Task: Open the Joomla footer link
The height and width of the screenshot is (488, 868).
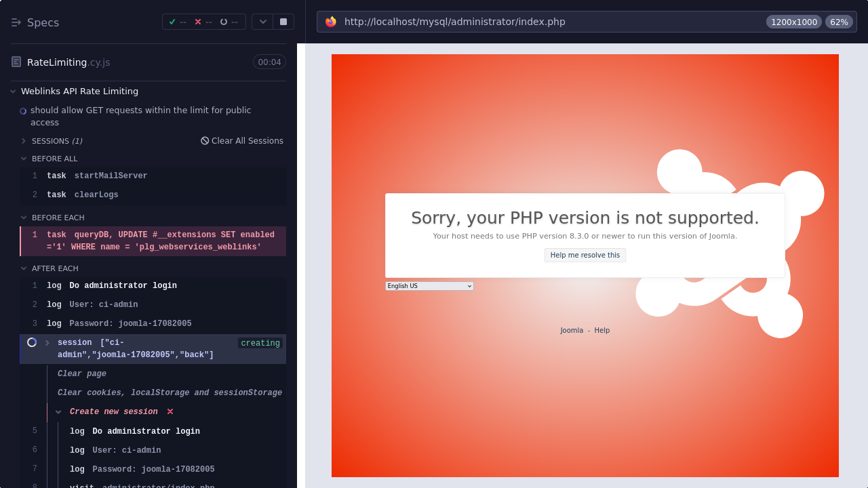Action: coord(571,331)
